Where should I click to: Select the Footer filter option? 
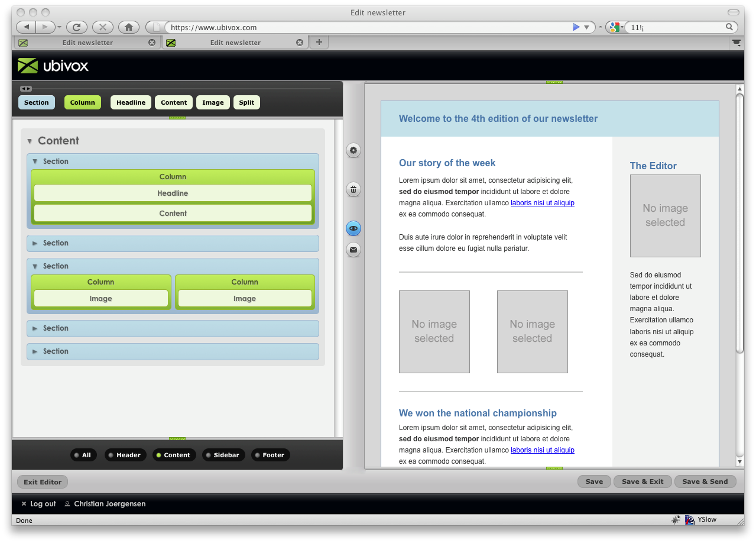[270, 455]
